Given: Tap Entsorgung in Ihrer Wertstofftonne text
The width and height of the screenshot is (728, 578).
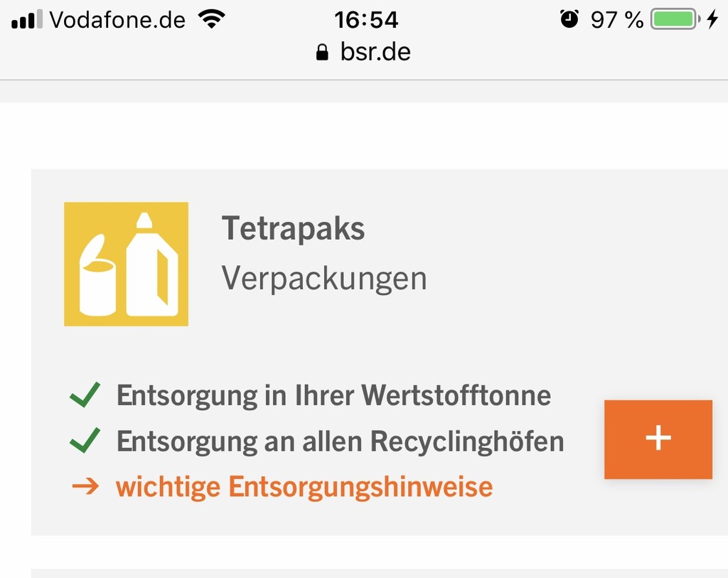Looking at the screenshot, I should click(x=333, y=395).
